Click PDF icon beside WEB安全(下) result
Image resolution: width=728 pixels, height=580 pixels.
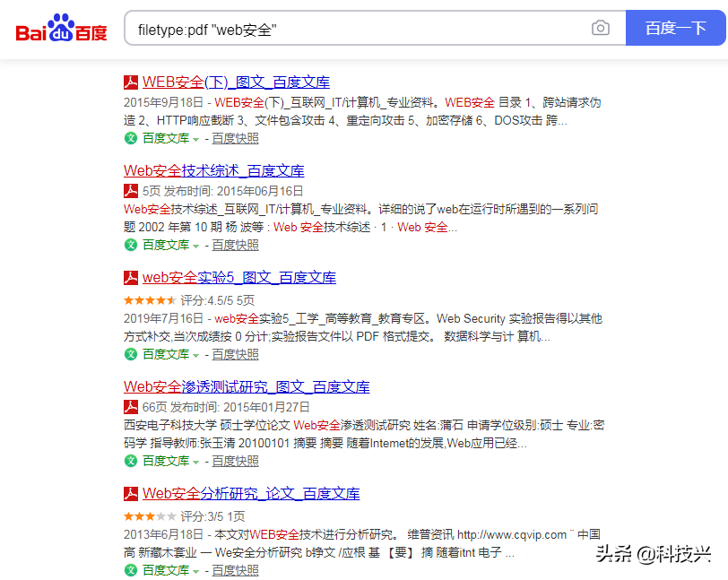point(131,82)
